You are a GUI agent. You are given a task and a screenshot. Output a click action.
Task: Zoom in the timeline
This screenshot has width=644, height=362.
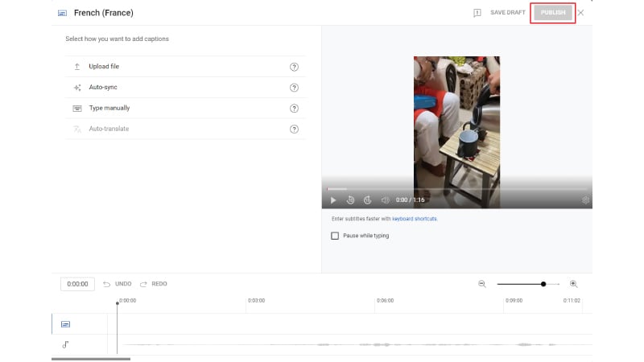(574, 284)
